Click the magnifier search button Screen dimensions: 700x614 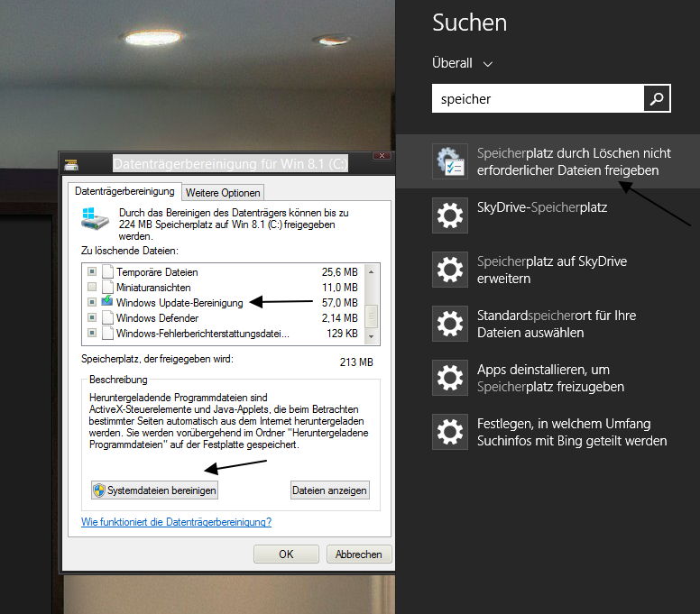point(657,98)
